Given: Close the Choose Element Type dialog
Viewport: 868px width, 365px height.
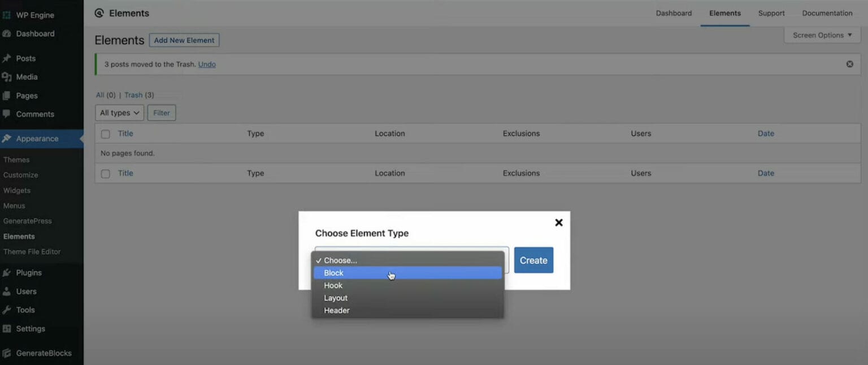Looking at the screenshot, I should click(x=558, y=223).
